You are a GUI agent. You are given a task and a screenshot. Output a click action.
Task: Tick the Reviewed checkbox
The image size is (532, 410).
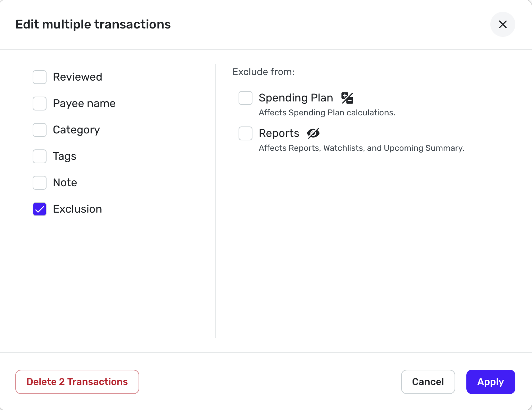[x=40, y=77]
